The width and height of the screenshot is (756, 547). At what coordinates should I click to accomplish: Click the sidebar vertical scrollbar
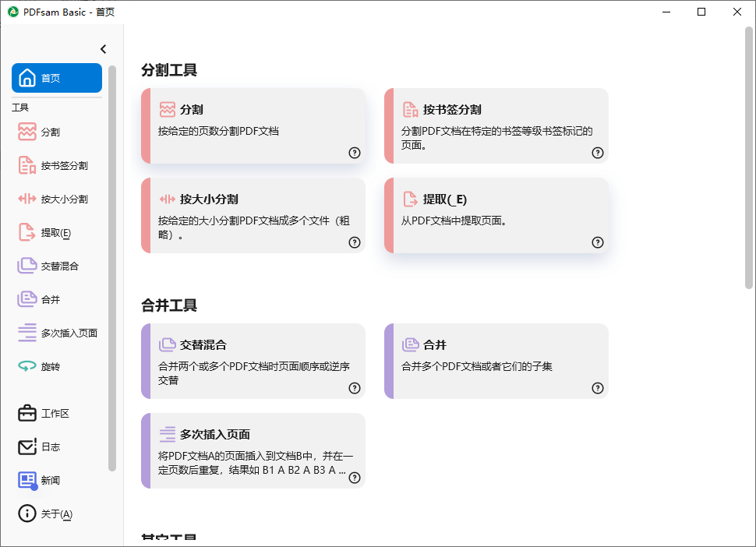112,265
